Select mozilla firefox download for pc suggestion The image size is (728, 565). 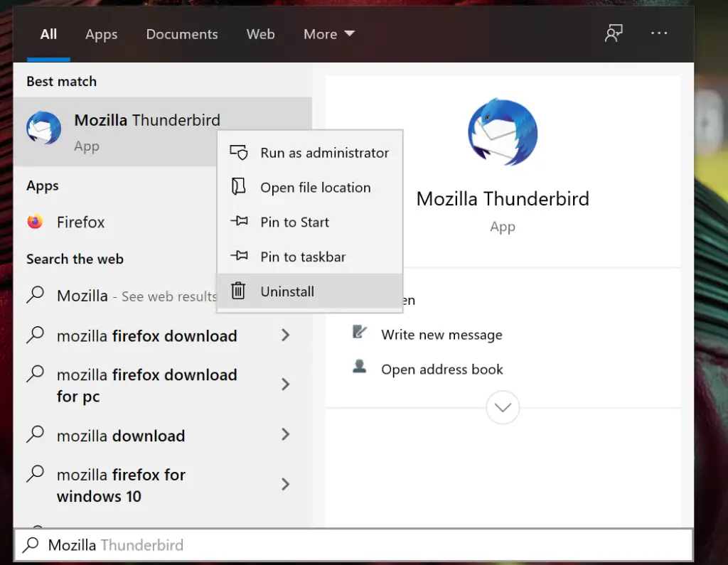(x=146, y=385)
